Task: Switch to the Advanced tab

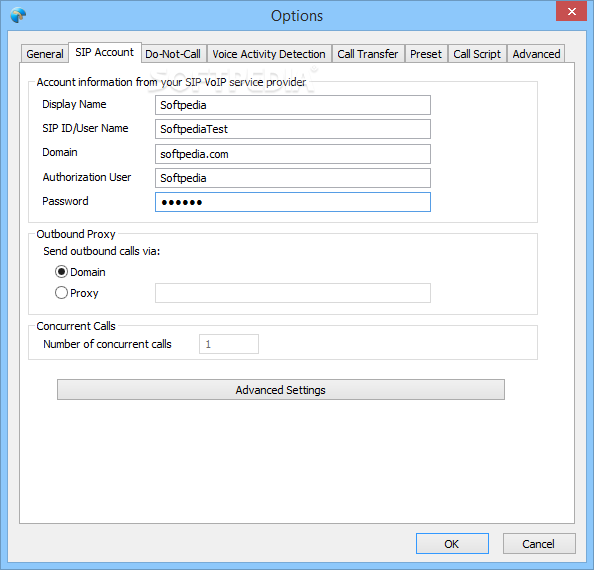Action: coord(536,54)
